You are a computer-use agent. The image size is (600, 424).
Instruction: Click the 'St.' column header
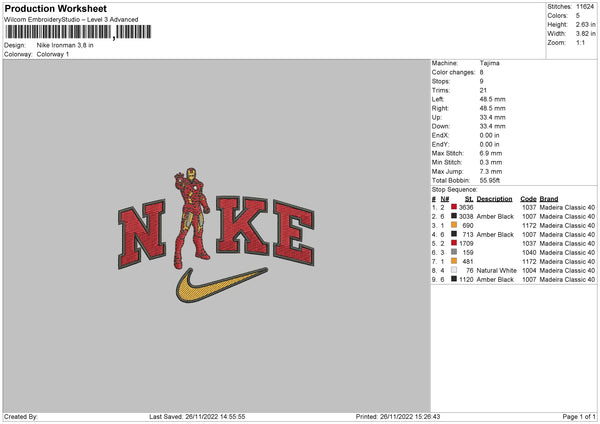pos(469,199)
